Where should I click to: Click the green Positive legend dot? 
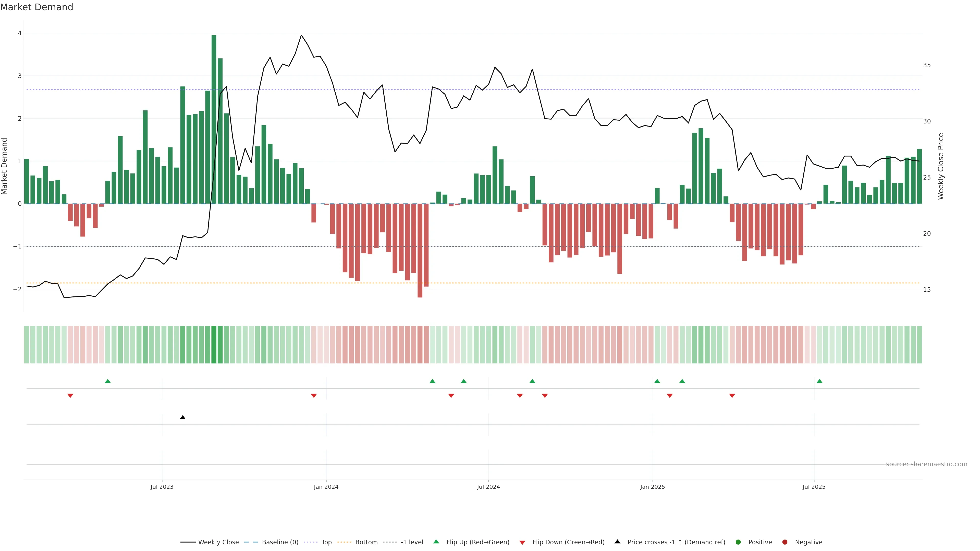pyautogui.click(x=738, y=542)
